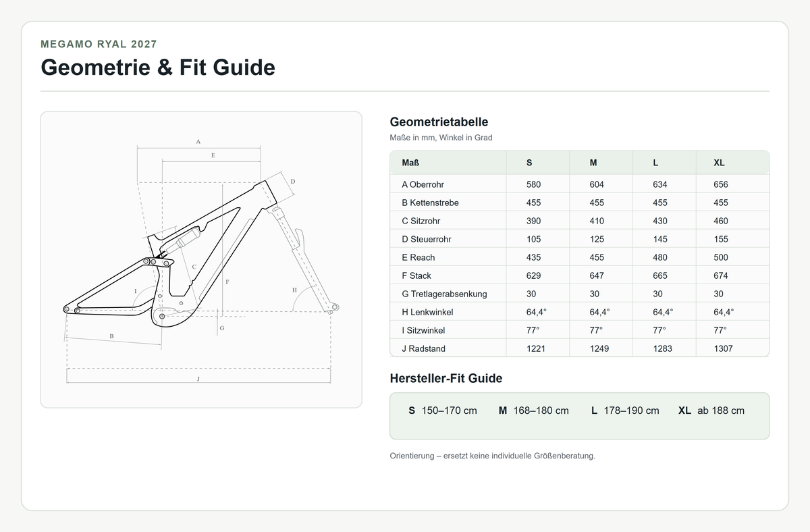Click the 'B Kettenstrebe' row label
This screenshot has width=810, height=532.
coord(430,203)
